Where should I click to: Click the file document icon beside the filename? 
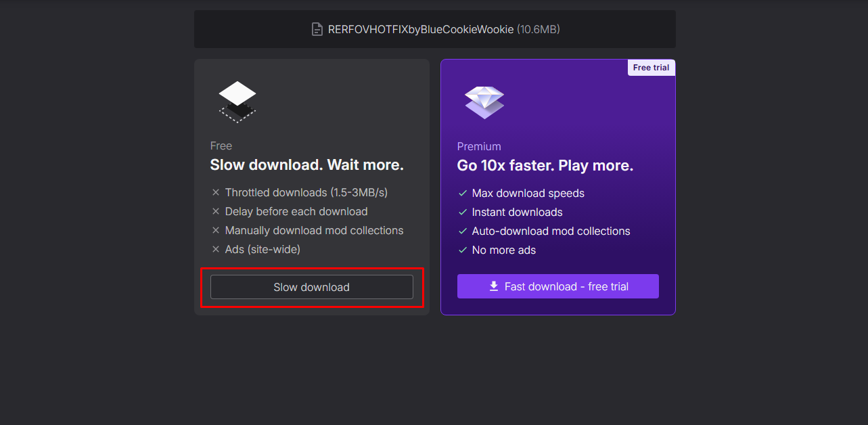(317, 29)
